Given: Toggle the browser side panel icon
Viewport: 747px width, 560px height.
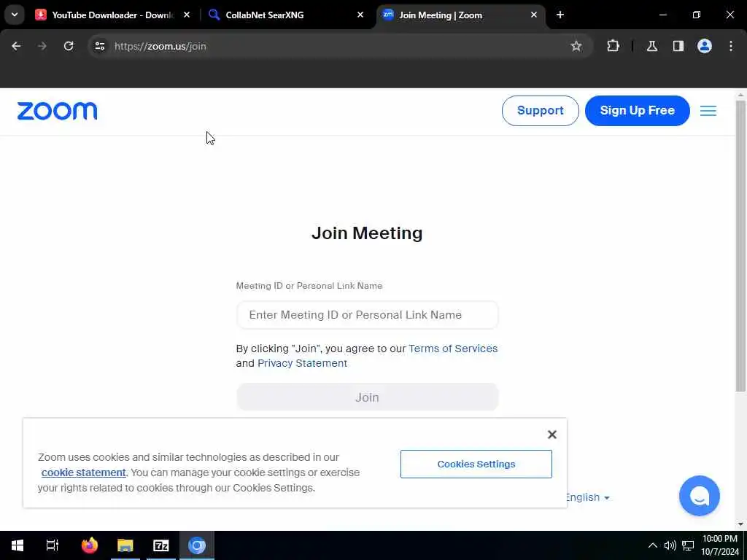Looking at the screenshot, I should click(678, 46).
